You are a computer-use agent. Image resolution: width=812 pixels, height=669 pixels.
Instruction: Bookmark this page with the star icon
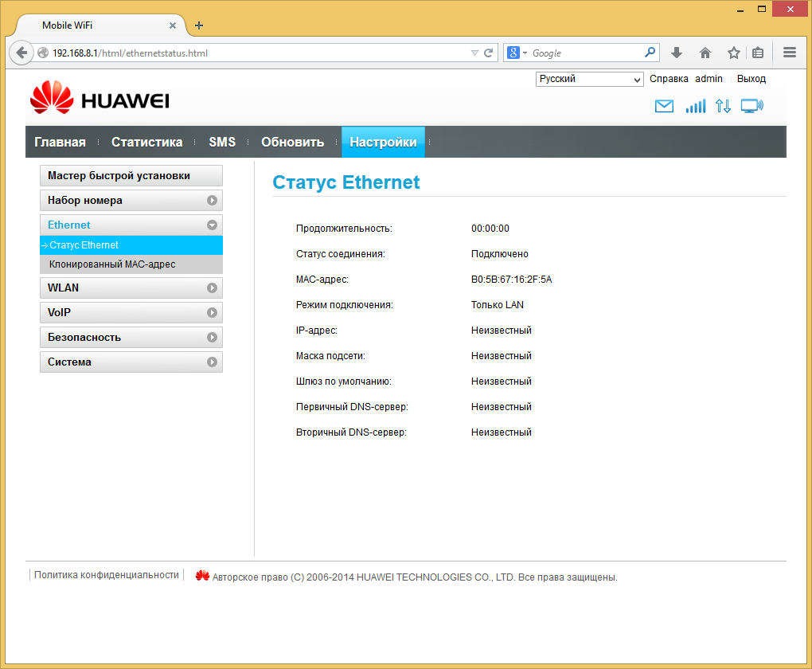(733, 53)
